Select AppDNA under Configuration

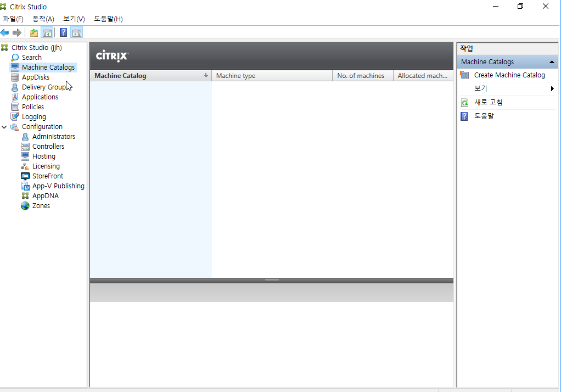[45, 196]
